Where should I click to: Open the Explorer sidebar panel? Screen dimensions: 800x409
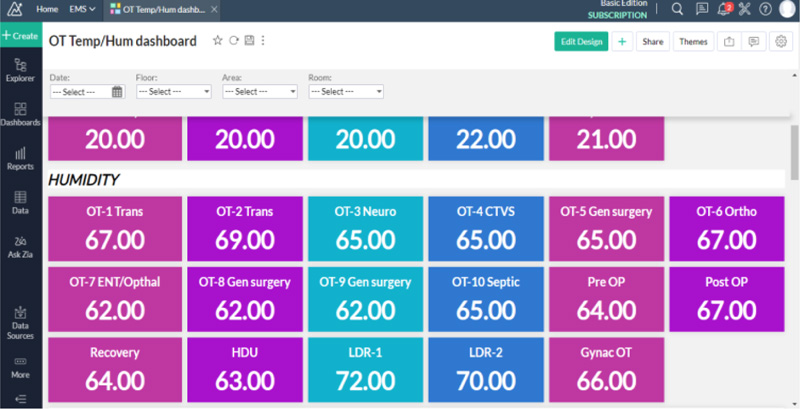20,68
